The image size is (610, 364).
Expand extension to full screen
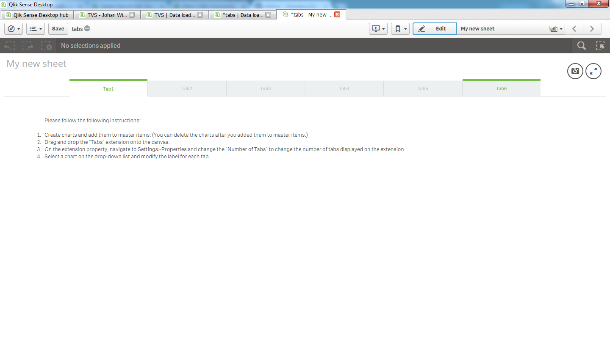(593, 71)
